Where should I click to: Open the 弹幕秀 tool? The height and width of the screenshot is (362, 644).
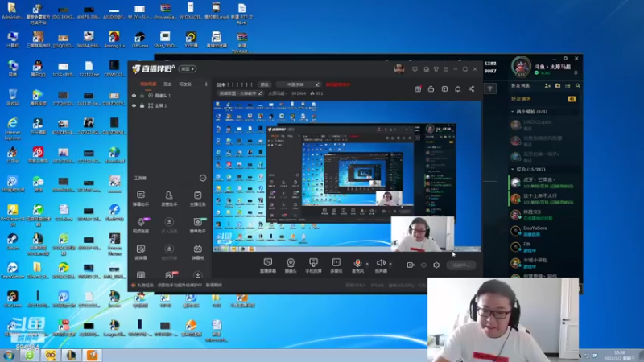point(197,252)
